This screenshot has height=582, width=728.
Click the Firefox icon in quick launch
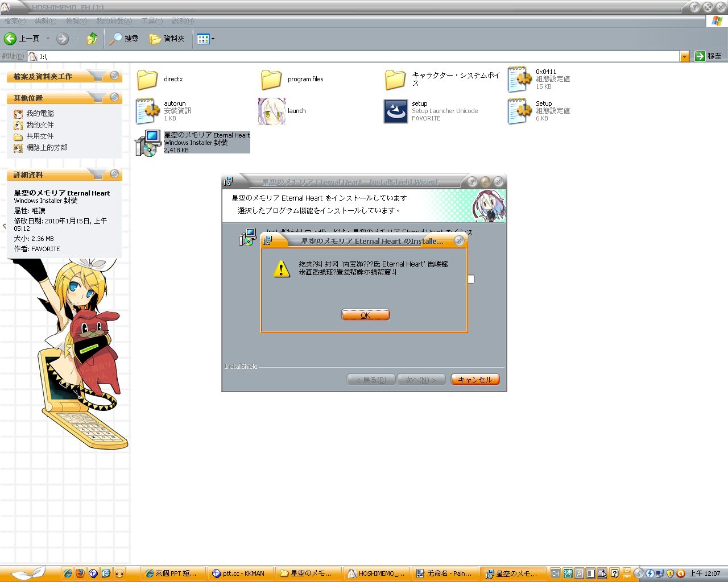80,573
